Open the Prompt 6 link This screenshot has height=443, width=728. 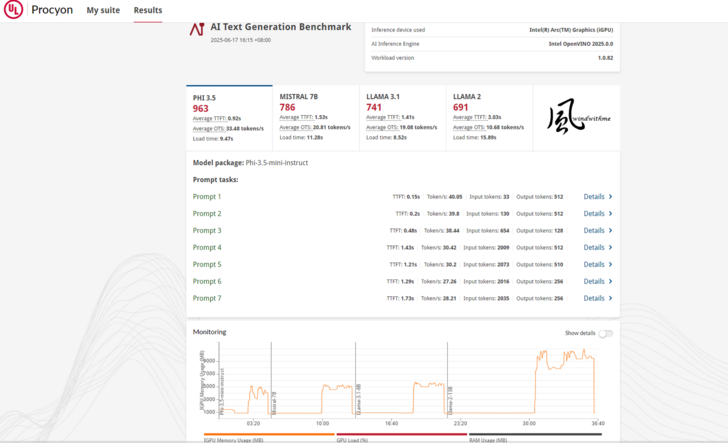(x=207, y=282)
